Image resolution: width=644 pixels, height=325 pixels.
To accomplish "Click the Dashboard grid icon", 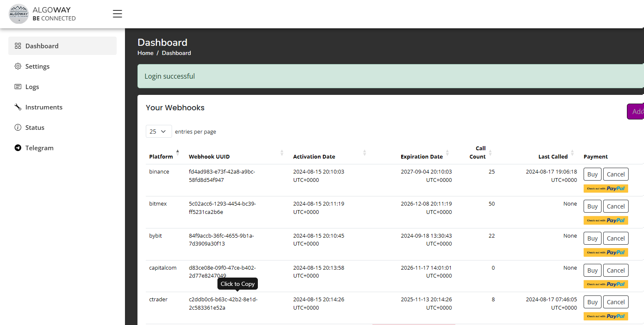I will coord(18,46).
